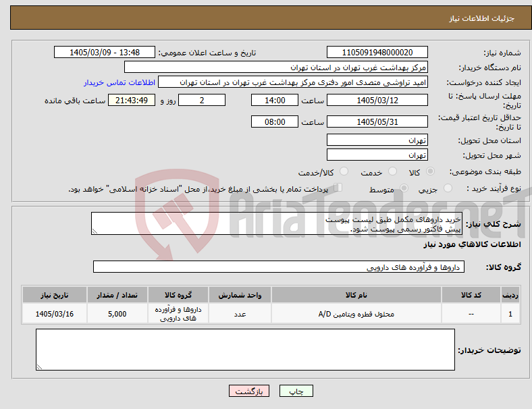This screenshot has height=409, width=532.
Task: Click the تاریخ نیاز column header
Action: tap(55, 295)
